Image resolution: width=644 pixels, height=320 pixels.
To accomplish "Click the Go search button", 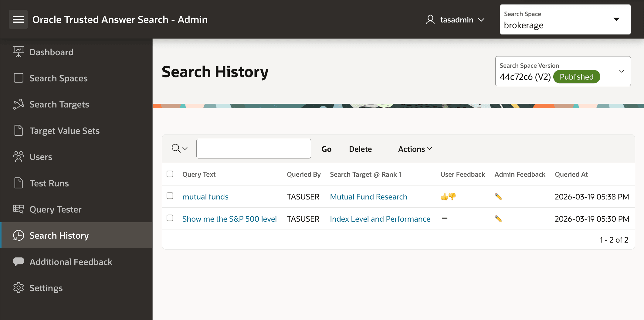I will coord(326,149).
